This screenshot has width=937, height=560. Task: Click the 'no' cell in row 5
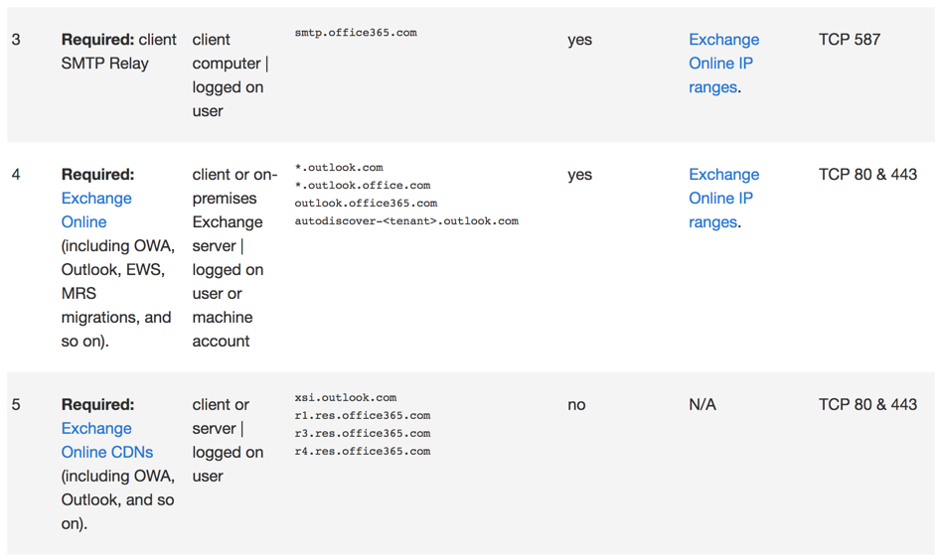[576, 405]
